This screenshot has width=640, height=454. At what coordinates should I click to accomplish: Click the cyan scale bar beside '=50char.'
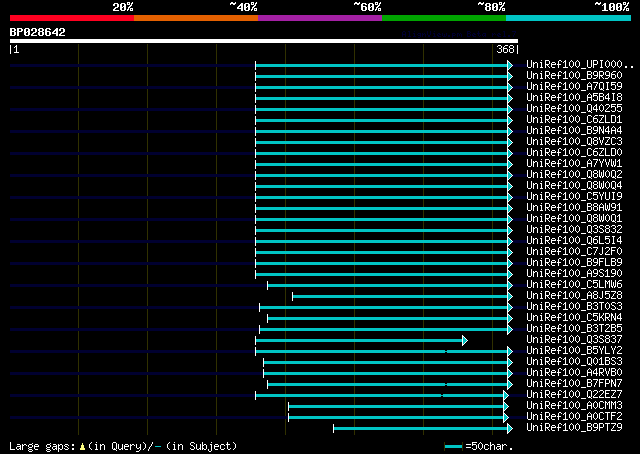point(453,447)
